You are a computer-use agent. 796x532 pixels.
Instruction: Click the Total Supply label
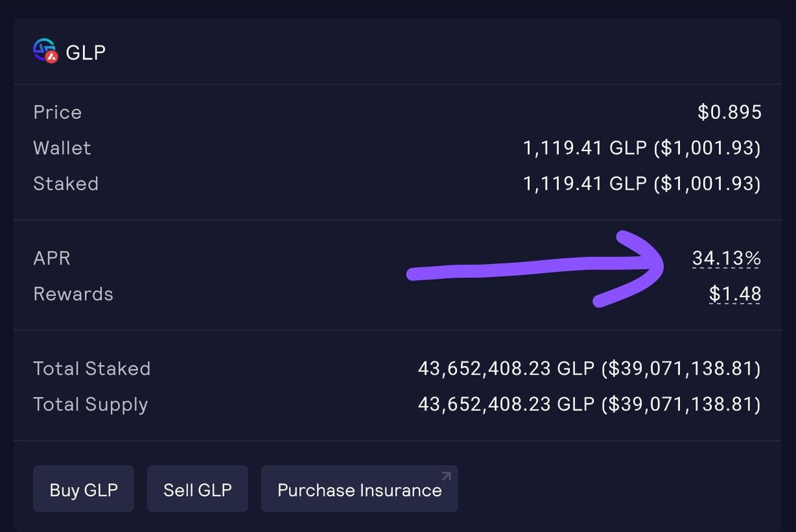(90, 405)
